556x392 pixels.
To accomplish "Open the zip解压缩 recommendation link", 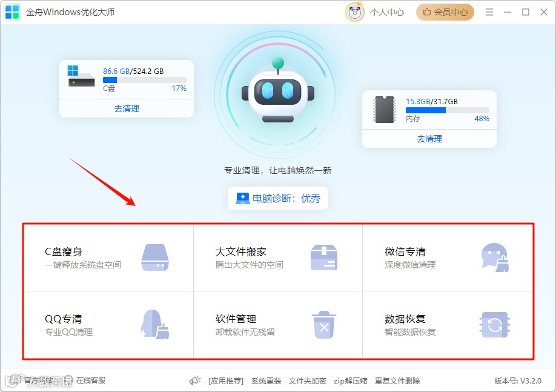I will 350,381.
